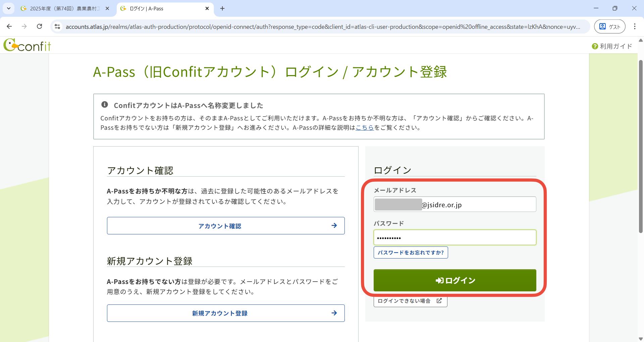Click the アカウント確認 button
This screenshot has height=342, width=644.
pos(226,226)
